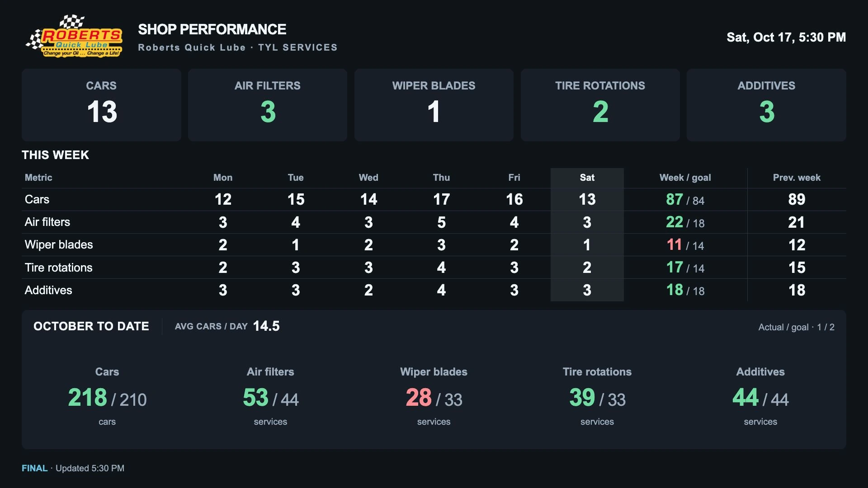Viewport: 868px width, 488px height.
Task: Click Air filters weekly total '22 / 18'
Action: coord(685,222)
